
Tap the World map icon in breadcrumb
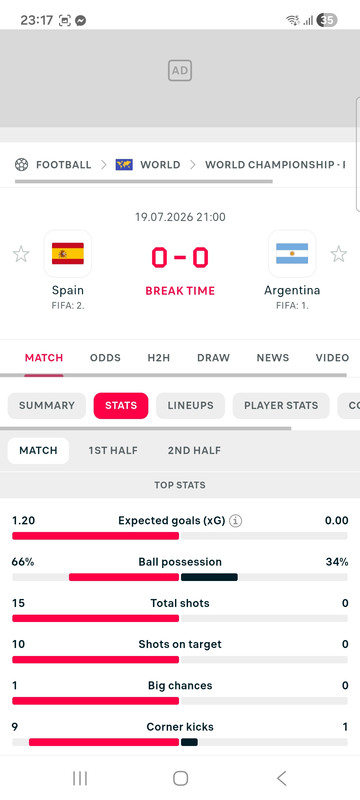coord(124,165)
